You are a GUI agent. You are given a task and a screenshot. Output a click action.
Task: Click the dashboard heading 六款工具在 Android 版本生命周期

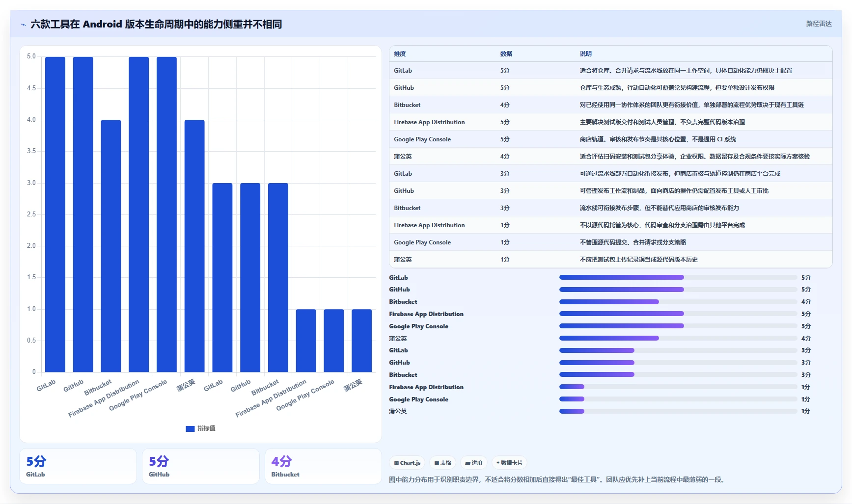tap(156, 24)
